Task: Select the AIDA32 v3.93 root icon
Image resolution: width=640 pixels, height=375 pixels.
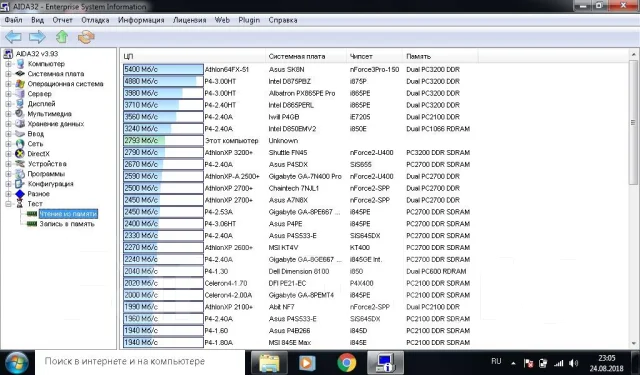Action: [x=8, y=54]
